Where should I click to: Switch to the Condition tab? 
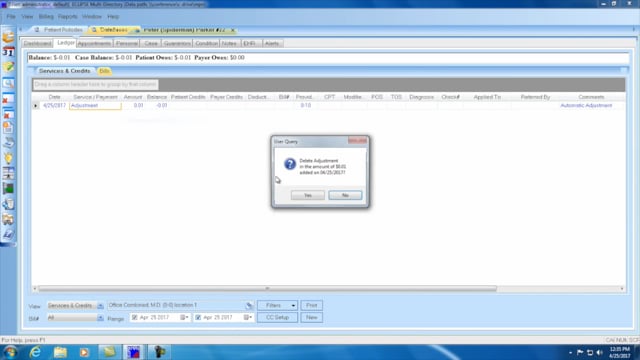point(206,43)
